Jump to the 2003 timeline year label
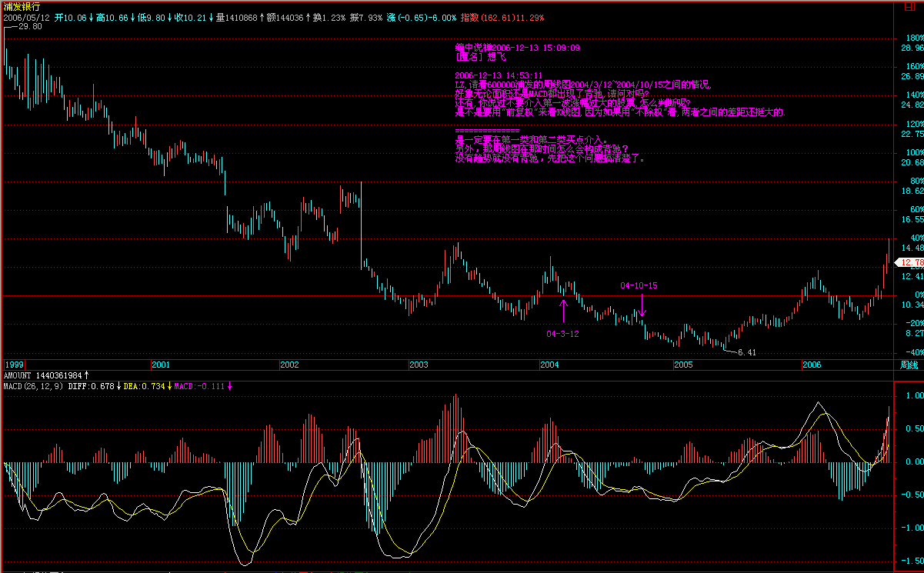 [x=419, y=364]
